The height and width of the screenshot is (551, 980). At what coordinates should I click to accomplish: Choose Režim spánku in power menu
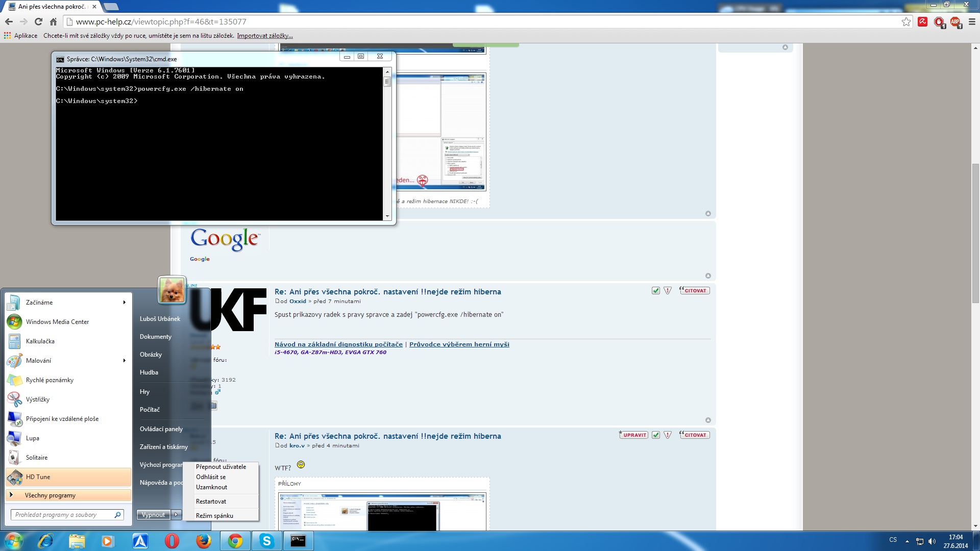[214, 516]
